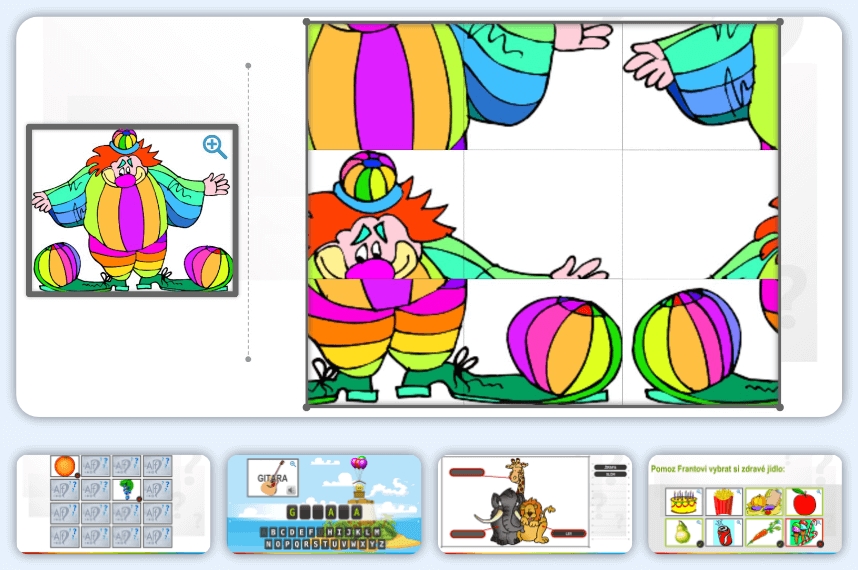Open the memory card game thumbnail
This screenshot has width=858, height=570.
pyautogui.click(x=113, y=503)
